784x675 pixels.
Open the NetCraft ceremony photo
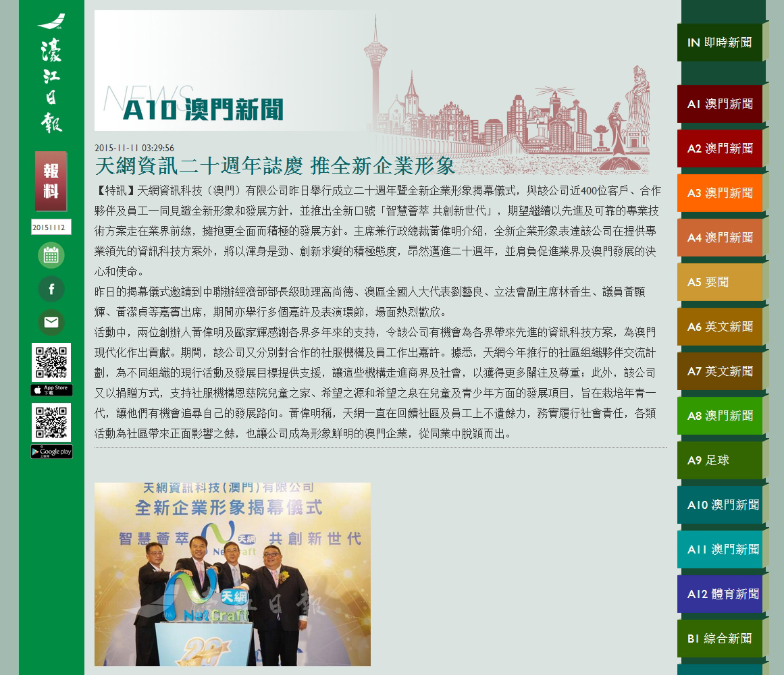[232, 574]
